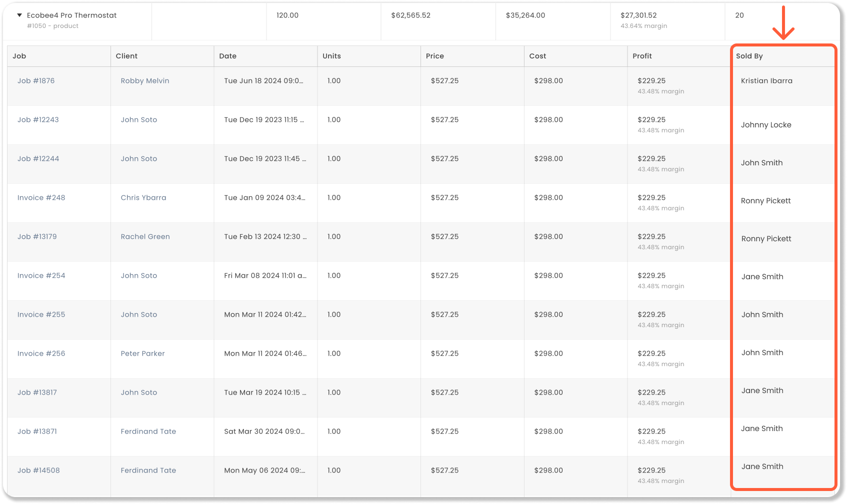Image resolution: width=847 pixels, height=504 pixels.
Task: Open client Peter Parker
Action: point(142,354)
